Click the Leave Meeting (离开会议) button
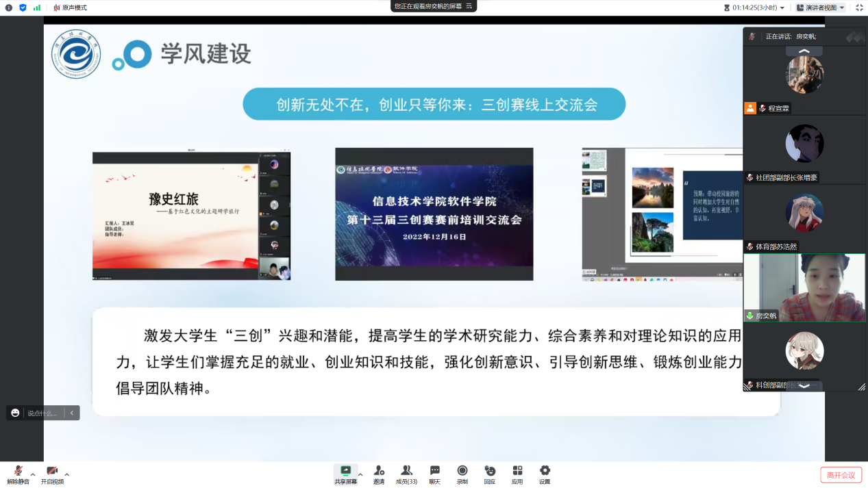Screen dimensions: 868x488 point(840,475)
